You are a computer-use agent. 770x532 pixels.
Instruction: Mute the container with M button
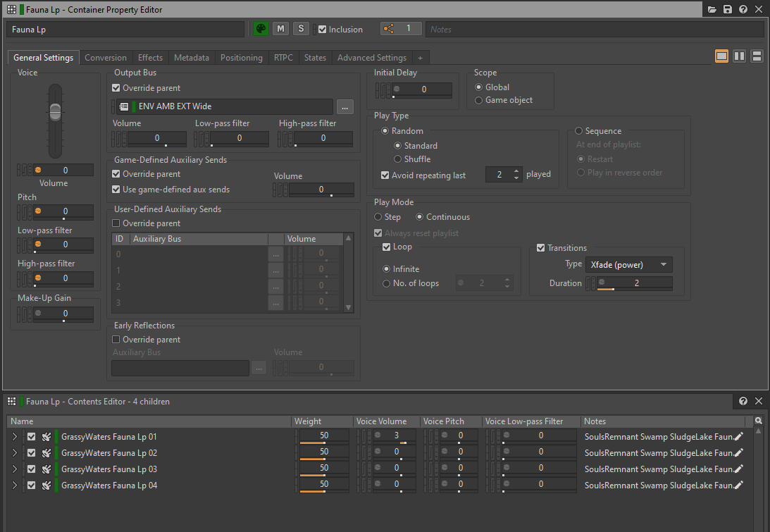tap(280, 29)
